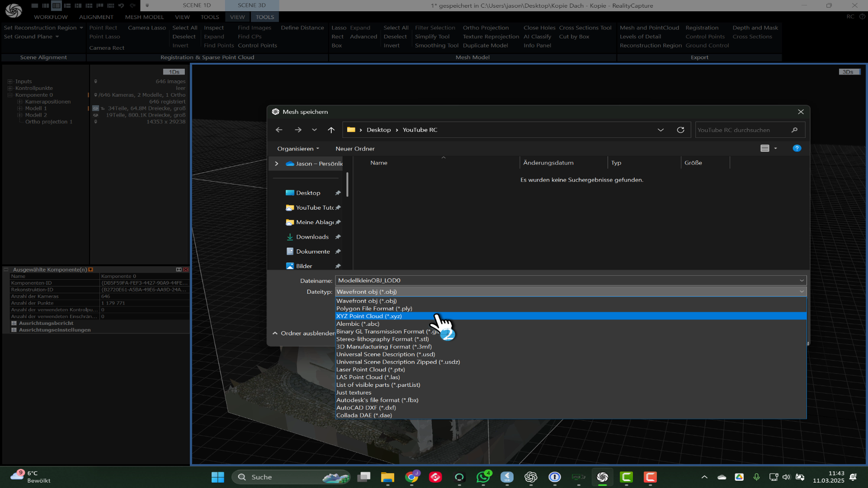Open the Organisieren menu
Screen dimensions: 868x488
click(298, 149)
